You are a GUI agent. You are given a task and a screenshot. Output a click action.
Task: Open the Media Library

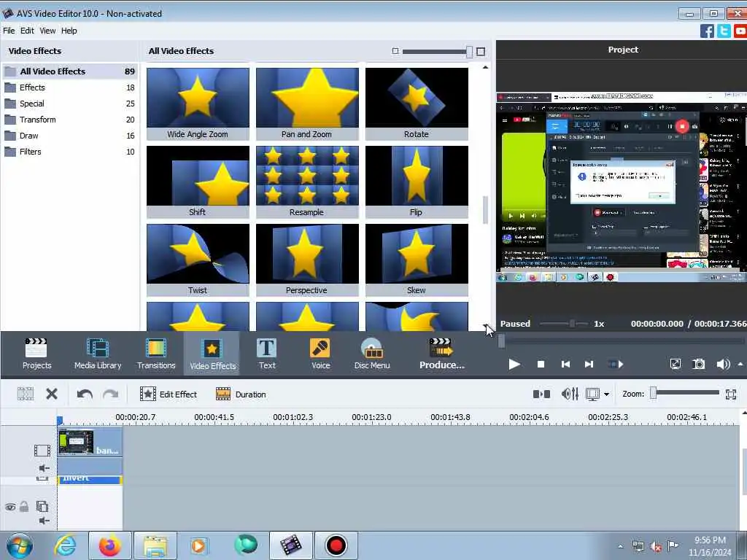[98, 354]
